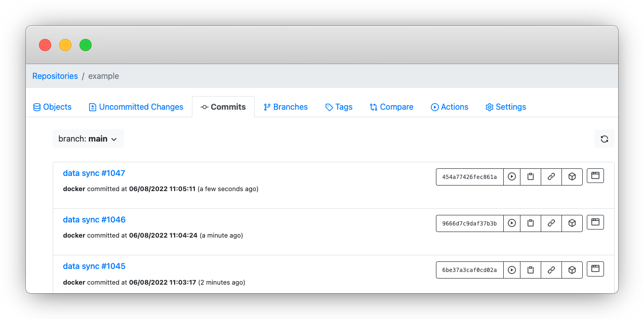Refresh the commits list
This screenshot has width=644, height=319.
coord(605,138)
